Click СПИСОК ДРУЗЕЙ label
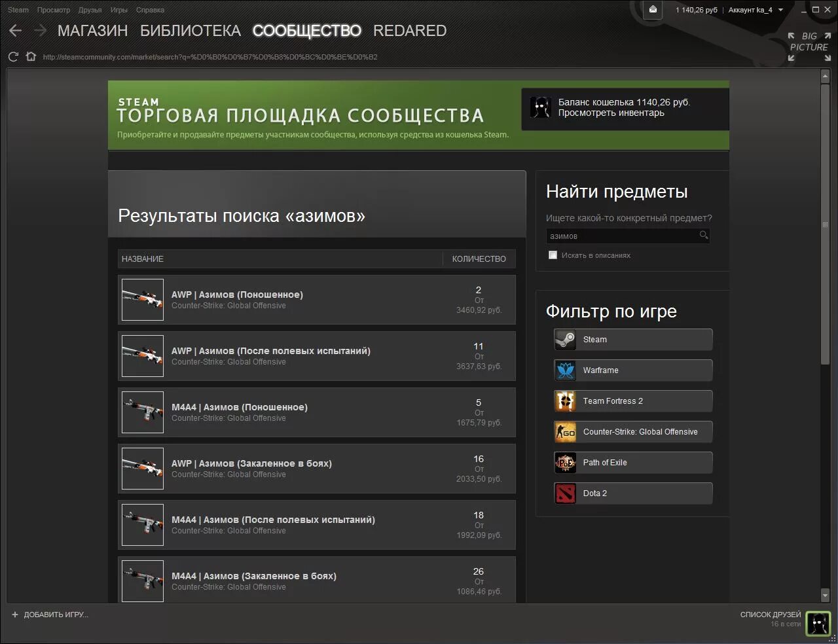Image resolution: width=838 pixels, height=644 pixels. (x=771, y=615)
